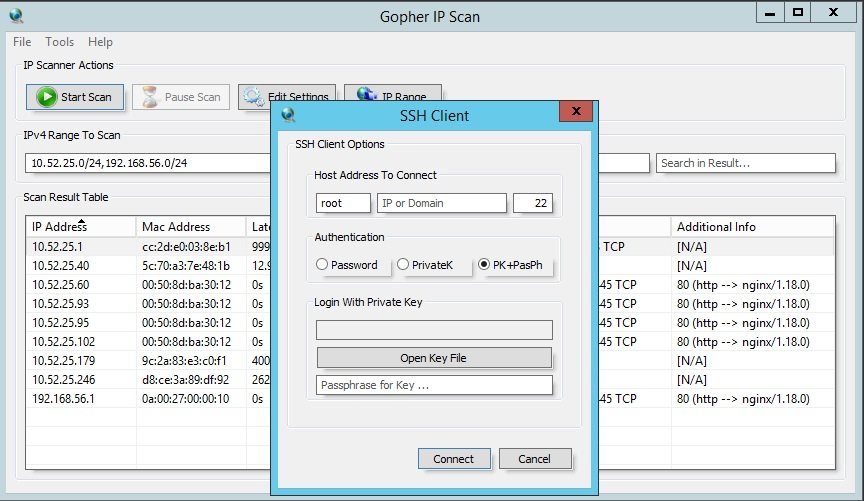
Task: Click Open Key File button
Action: click(434, 358)
